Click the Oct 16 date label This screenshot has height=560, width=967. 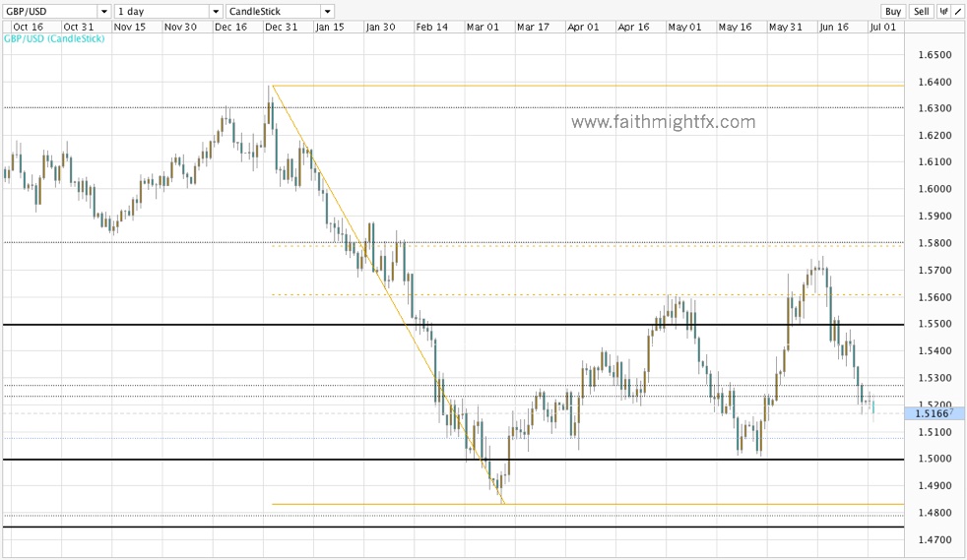point(28,28)
